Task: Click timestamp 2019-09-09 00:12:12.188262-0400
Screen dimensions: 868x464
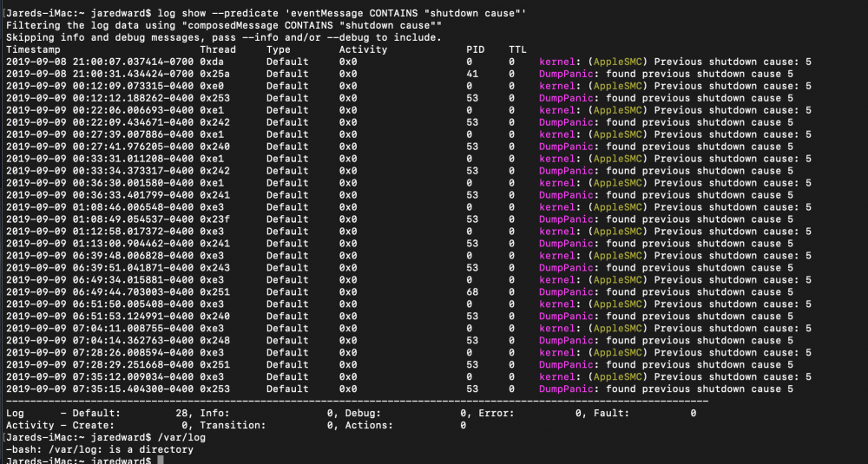Action: tap(100, 99)
